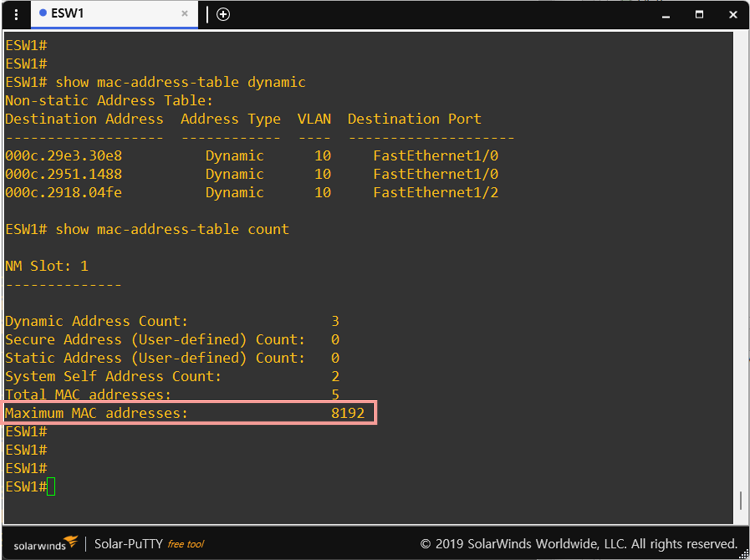
Task: Select the 'show mac-address-table dynamic' command text
Action: (180, 82)
